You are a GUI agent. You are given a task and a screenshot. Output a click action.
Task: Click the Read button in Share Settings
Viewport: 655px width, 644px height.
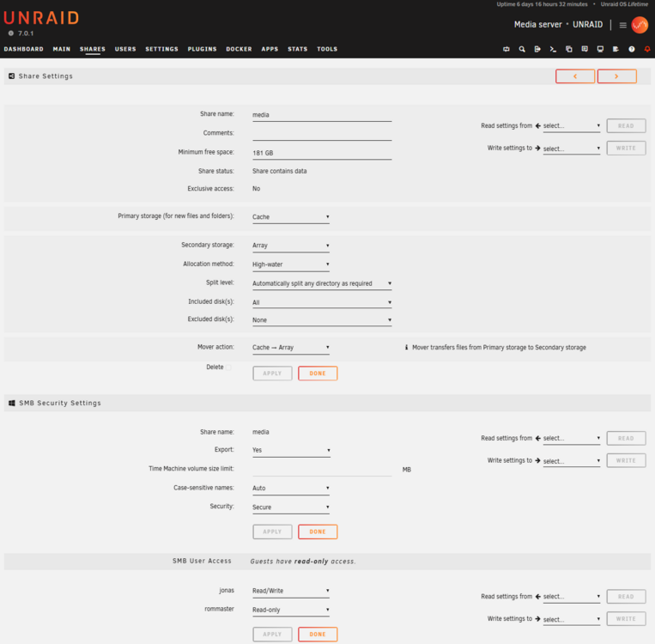(626, 125)
